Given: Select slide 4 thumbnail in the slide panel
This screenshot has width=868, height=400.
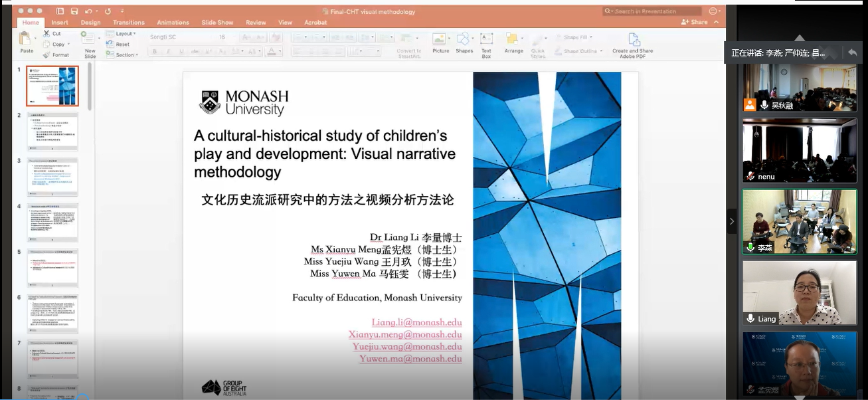Looking at the screenshot, I should coord(52,221).
